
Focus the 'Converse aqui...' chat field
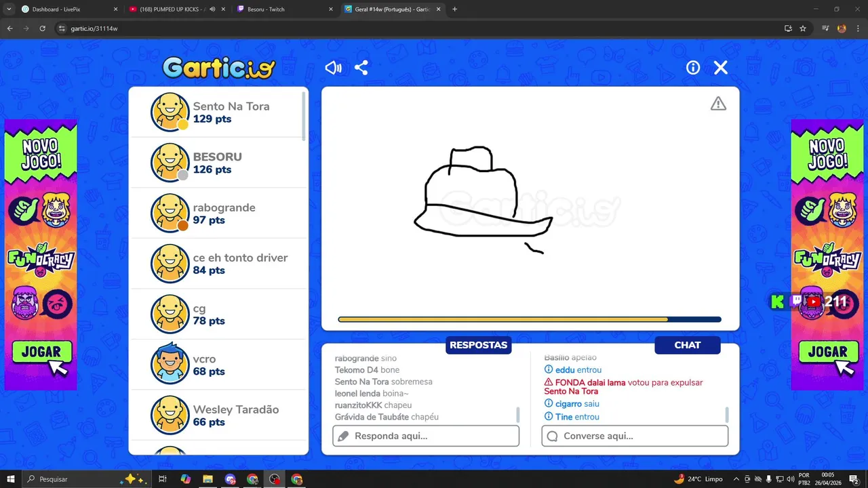(635, 436)
